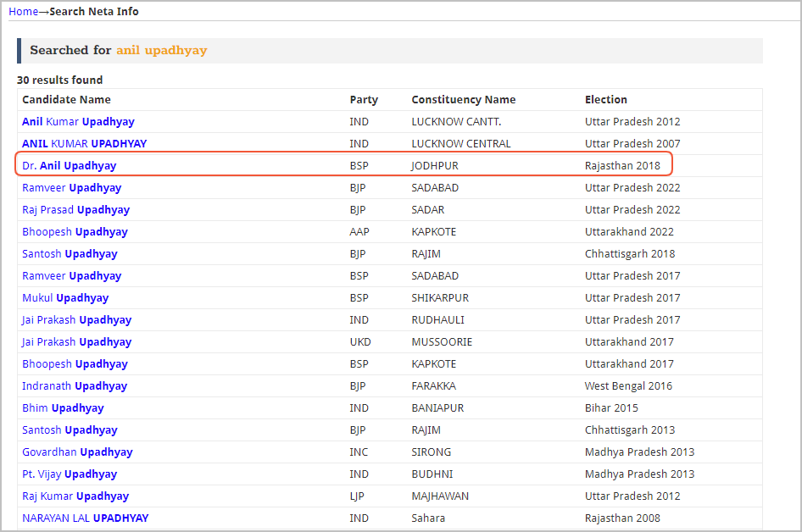802x532 pixels.
Task: Select the Uttarakhand 2022 election cell
Action: [x=629, y=231]
